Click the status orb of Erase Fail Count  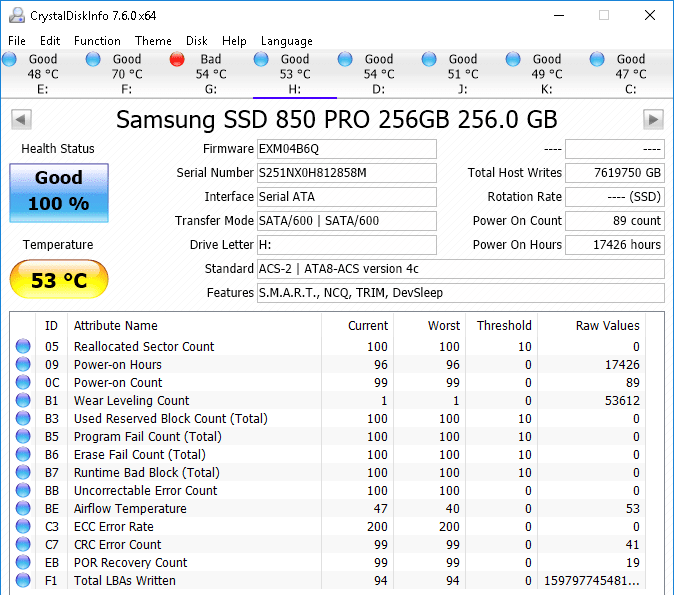[23, 454]
